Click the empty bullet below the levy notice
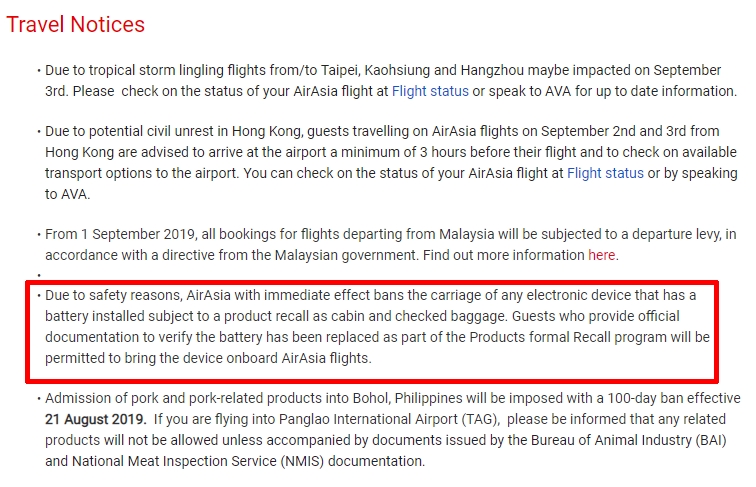 click(39, 275)
